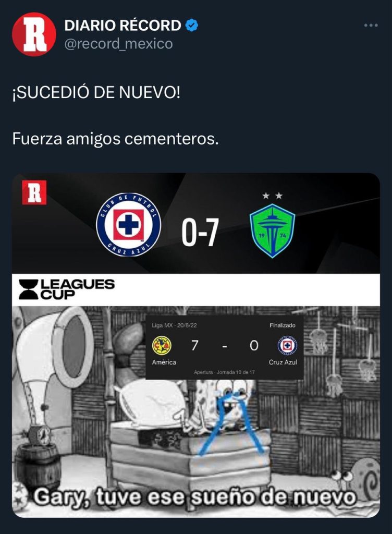Click the Cruz Azul crest in scoreboard
This screenshot has height=534, width=392.
pos(128,224)
